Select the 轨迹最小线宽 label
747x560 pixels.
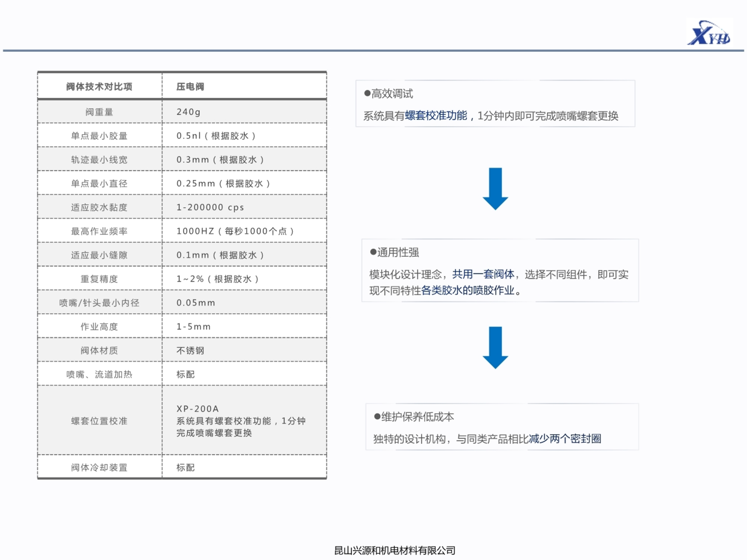99,160
